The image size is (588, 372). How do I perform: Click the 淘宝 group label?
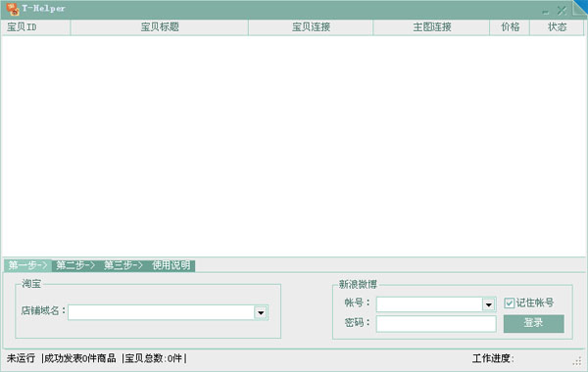click(x=31, y=284)
